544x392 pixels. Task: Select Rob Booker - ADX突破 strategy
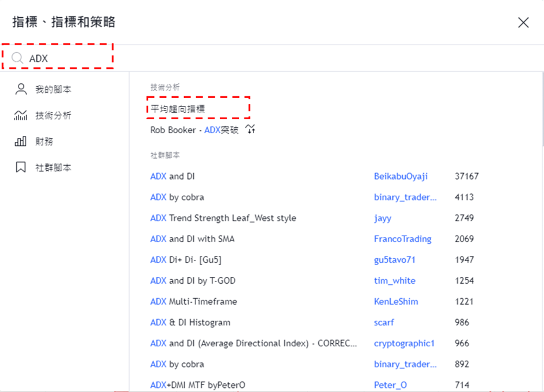click(194, 130)
